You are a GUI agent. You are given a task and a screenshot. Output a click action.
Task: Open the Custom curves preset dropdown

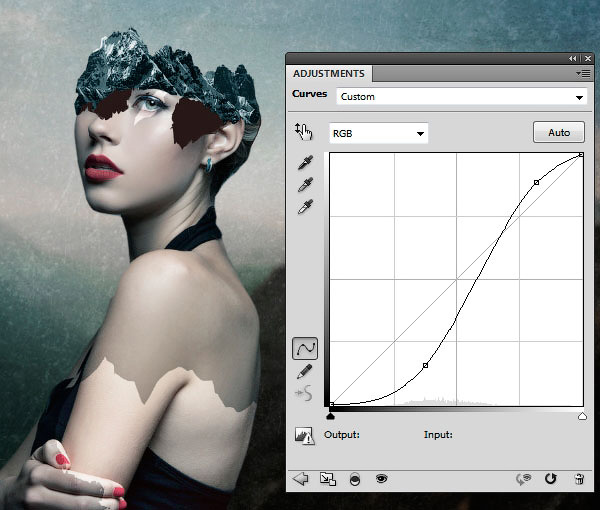tap(461, 97)
